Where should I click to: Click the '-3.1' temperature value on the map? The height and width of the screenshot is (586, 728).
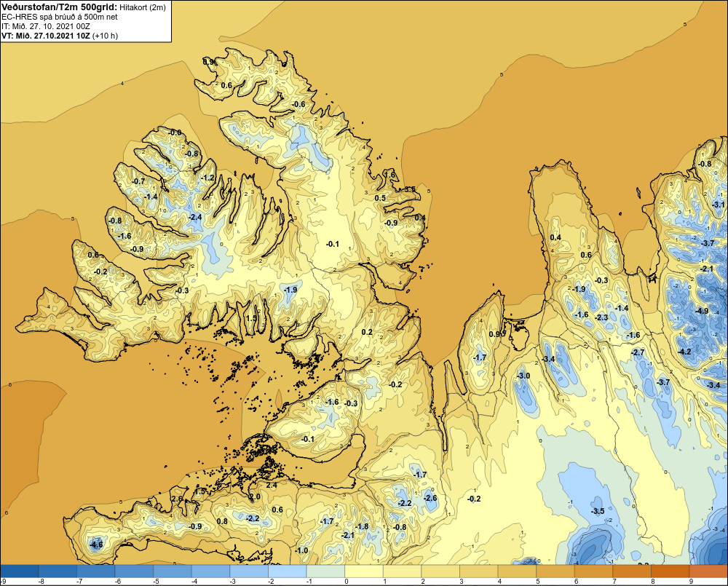[x=719, y=205]
